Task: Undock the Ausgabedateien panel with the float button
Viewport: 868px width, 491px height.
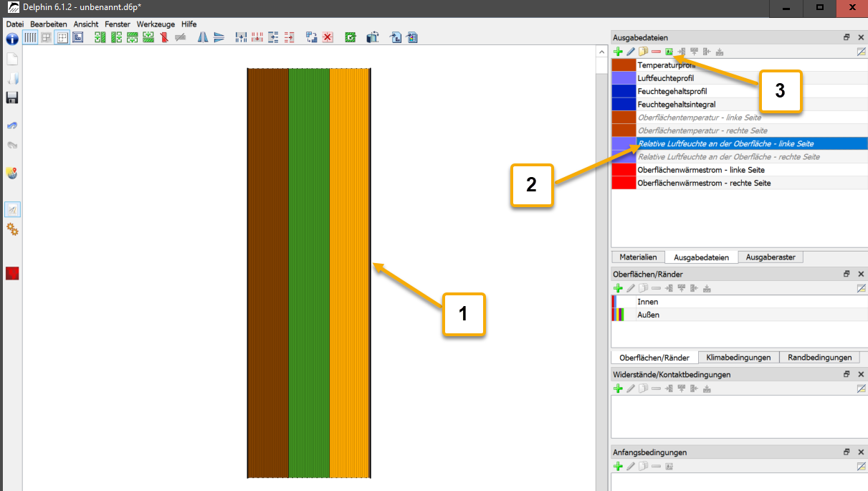Action: pyautogui.click(x=847, y=37)
